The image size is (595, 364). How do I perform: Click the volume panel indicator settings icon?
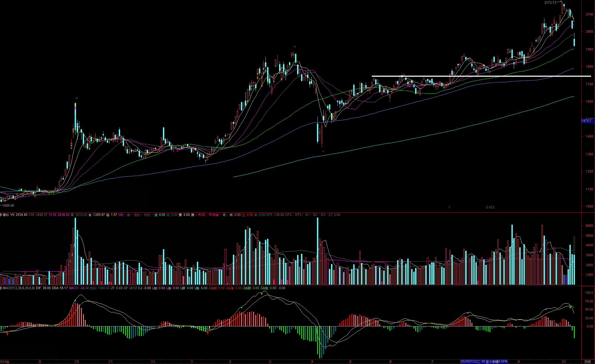(x=1, y=215)
